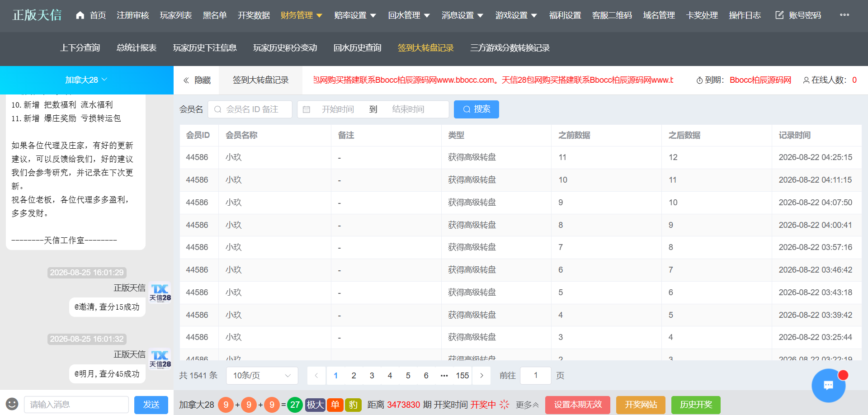Open 域名管理 menu item
Viewport: 868px width, 415px height.
pos(659,15)
